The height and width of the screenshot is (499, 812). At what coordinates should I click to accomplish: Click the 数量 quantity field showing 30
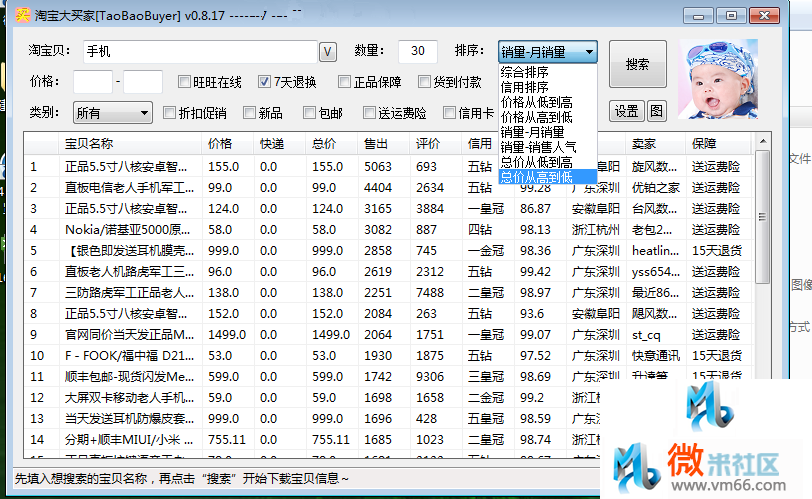click(x=418, y=51)
